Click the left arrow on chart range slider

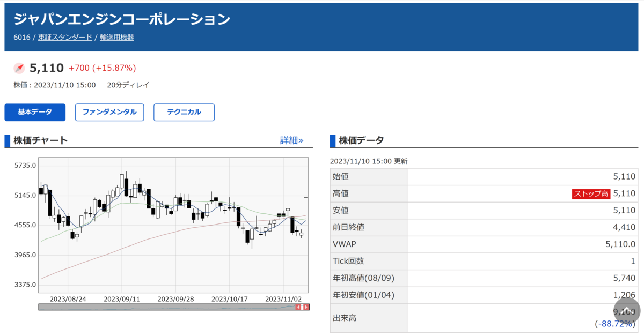299,307
